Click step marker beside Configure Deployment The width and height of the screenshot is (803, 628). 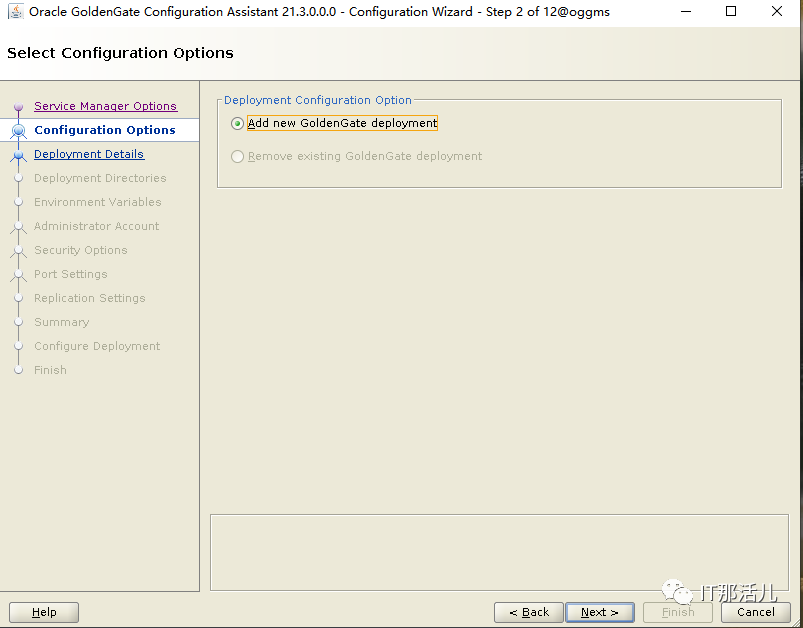(18, 346)
